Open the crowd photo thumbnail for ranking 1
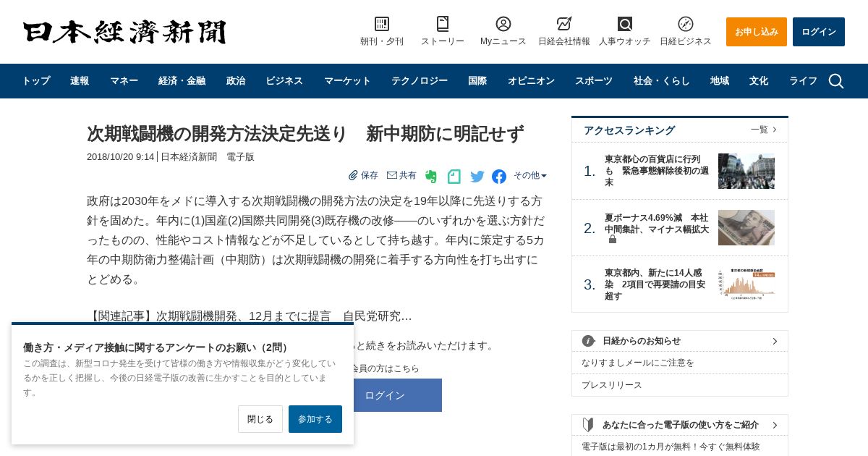This screenshot has height=456, width=868. click(746, 171)
